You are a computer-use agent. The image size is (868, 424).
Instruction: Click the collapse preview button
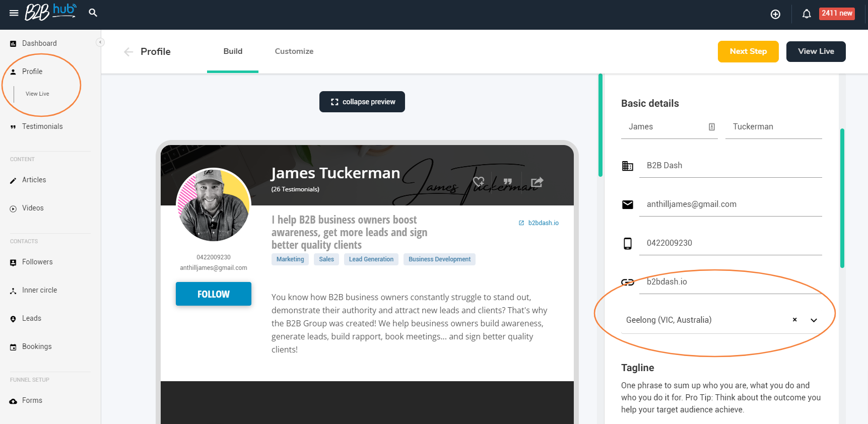[x=362, y=102]
